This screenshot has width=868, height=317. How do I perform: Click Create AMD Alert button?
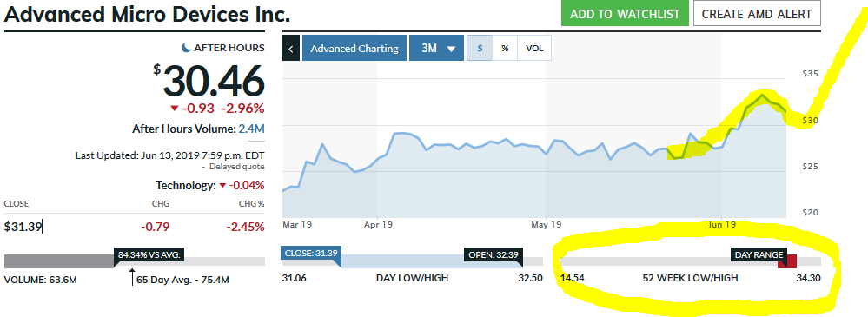[x=757, y=14]
